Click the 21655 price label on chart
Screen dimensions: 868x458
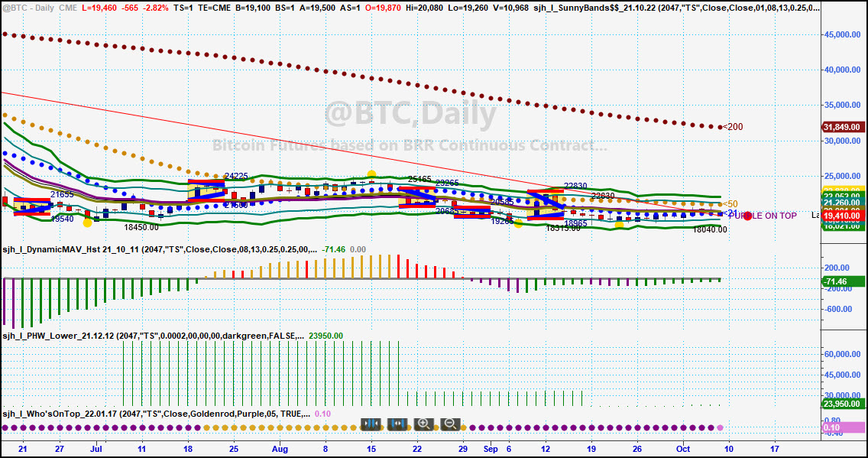tap(62, 195)
